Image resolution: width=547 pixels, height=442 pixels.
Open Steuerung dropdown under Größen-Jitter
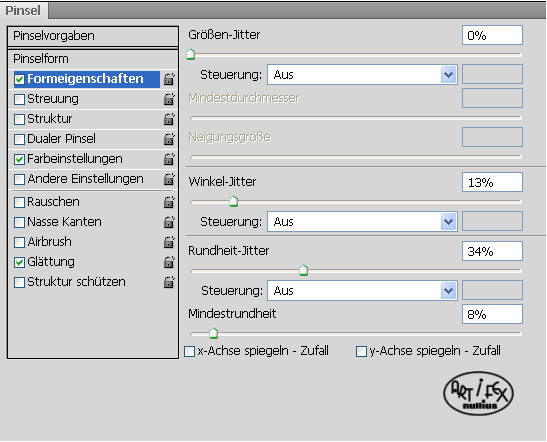(362, 75)
